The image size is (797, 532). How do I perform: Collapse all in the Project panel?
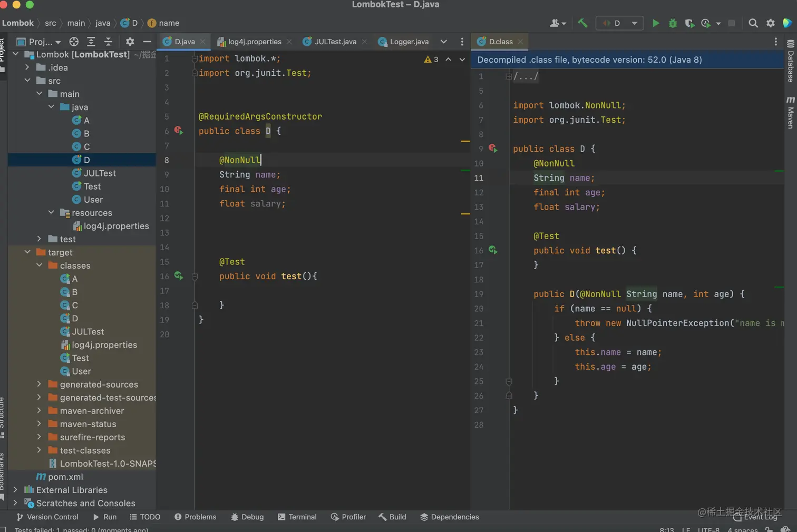[x=108, y=42]
